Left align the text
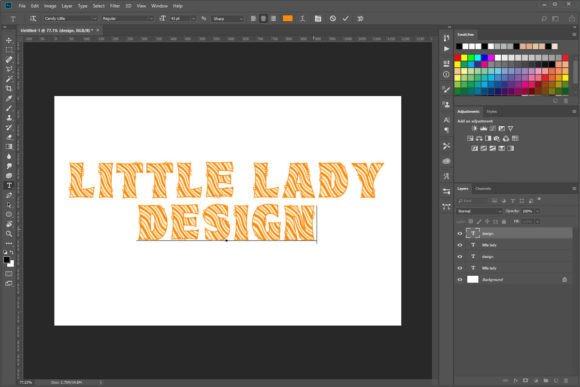Viewport: 580px width, 387px height. pos(253,18)
